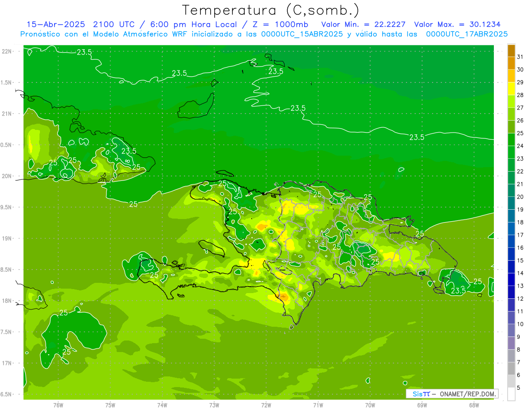The width and height of the screenshot is (532, 411).
Task: Click legend value "8"
Action: pos(519,350)
